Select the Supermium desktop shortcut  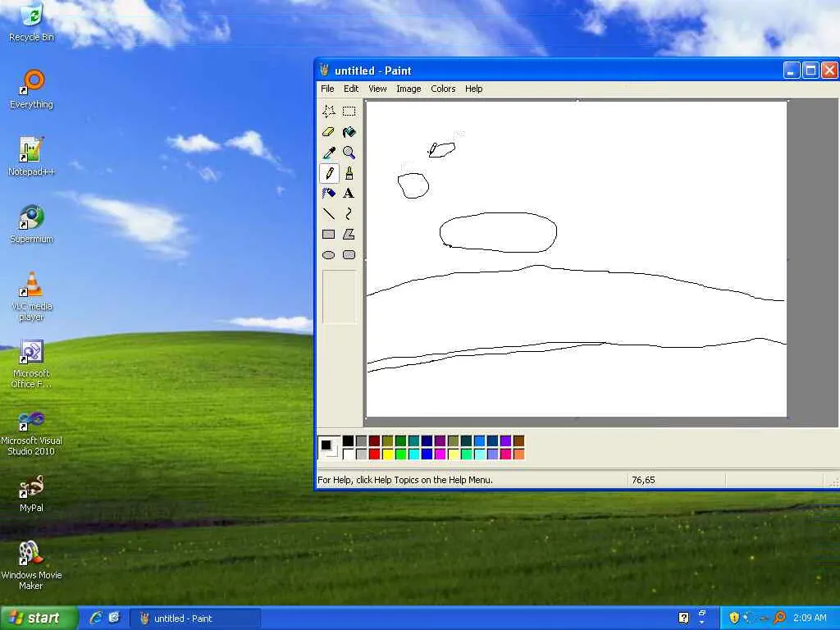pyautogui.click(x=32, y=224)
